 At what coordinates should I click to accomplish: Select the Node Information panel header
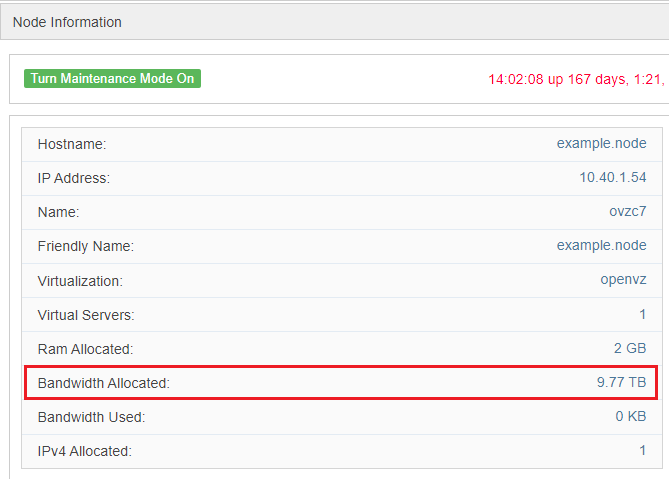67,22
